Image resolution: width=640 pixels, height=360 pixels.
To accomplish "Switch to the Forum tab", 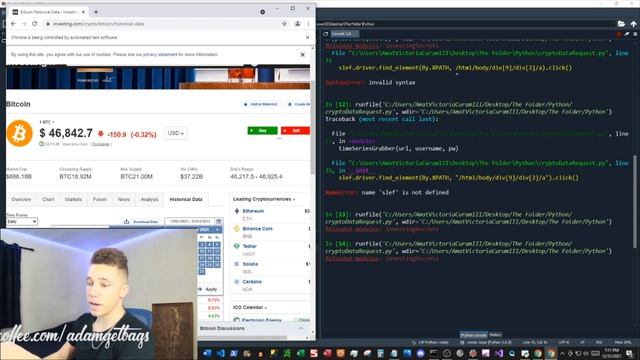I will (x=100, y=199).
